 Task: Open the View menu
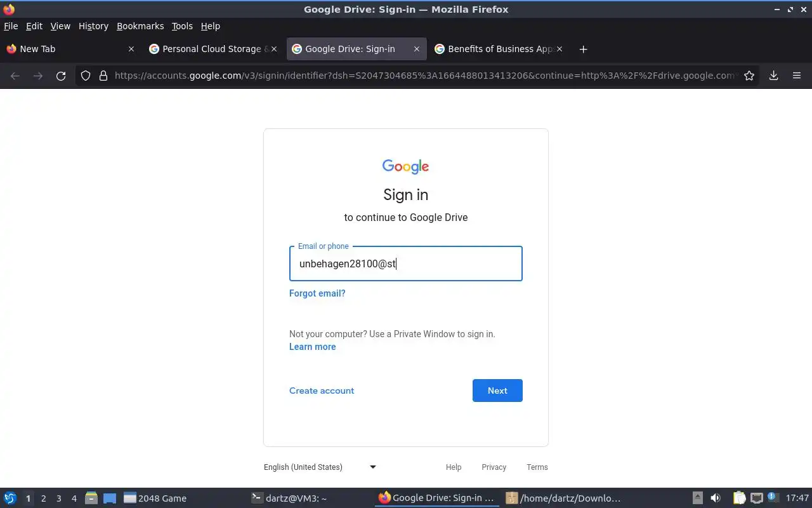click(x=60, y=26)
